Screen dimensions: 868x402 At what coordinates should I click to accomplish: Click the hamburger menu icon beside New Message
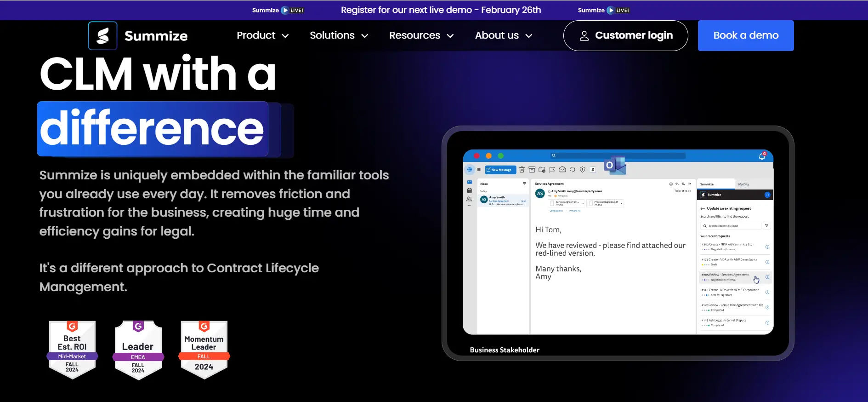[479, 170]
